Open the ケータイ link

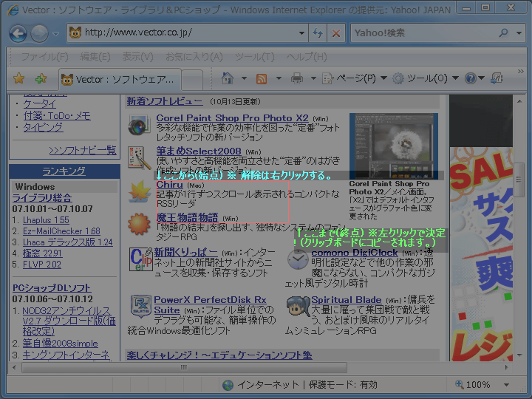click(40, 104)
